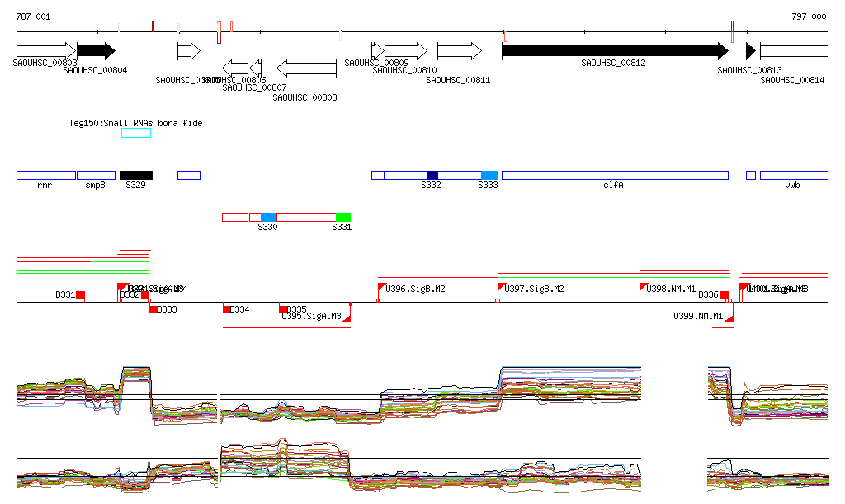Click the U397.SigB.M2 promoter flag

[x=501, y=292]
